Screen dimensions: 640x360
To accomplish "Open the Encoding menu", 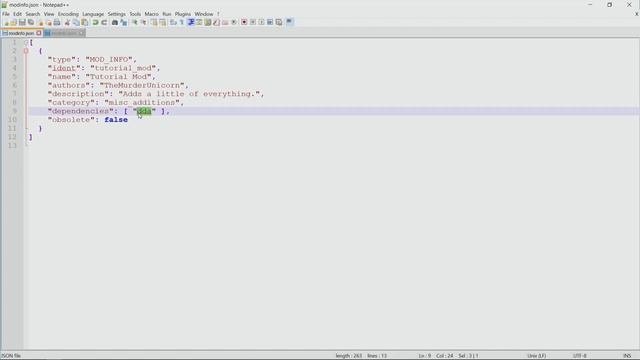I will [x=68, y=14].
